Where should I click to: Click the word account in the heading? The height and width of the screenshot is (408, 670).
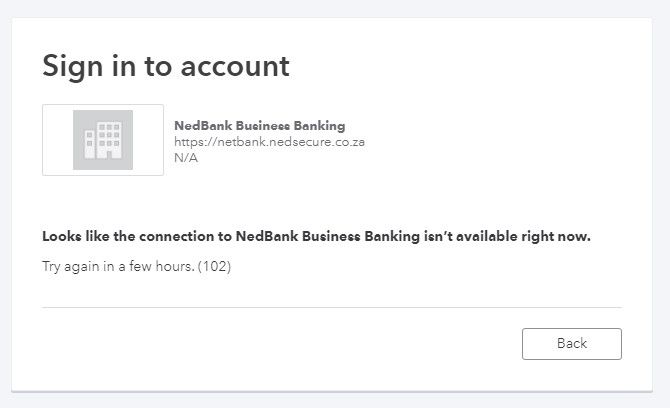[238, 66]
